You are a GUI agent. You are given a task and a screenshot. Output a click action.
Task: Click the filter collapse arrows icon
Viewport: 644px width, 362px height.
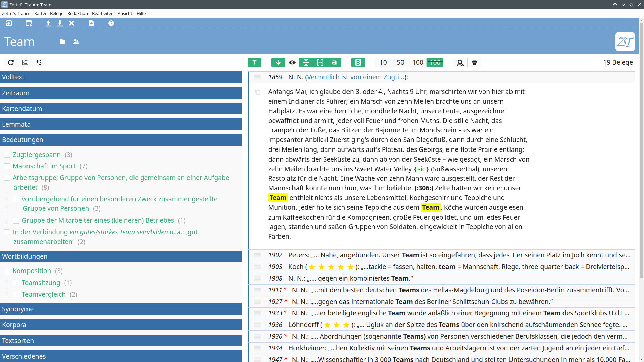coord(39,62)
